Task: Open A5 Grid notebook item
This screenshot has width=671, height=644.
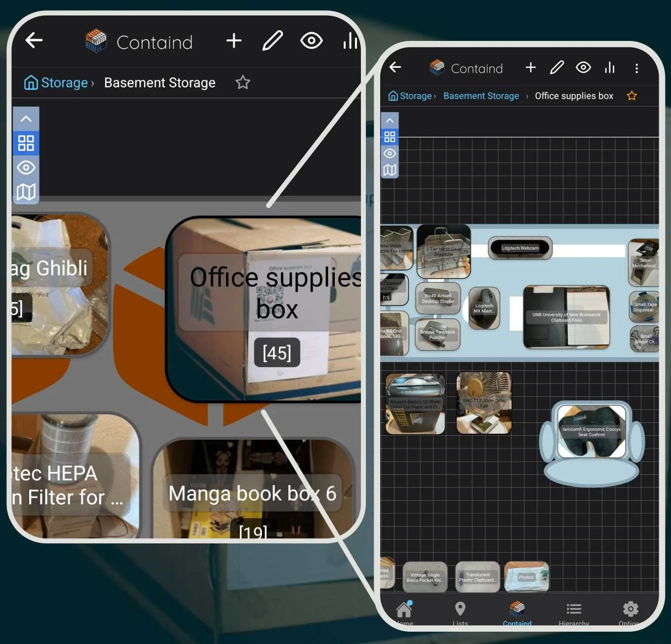Action: coord(394,333)
